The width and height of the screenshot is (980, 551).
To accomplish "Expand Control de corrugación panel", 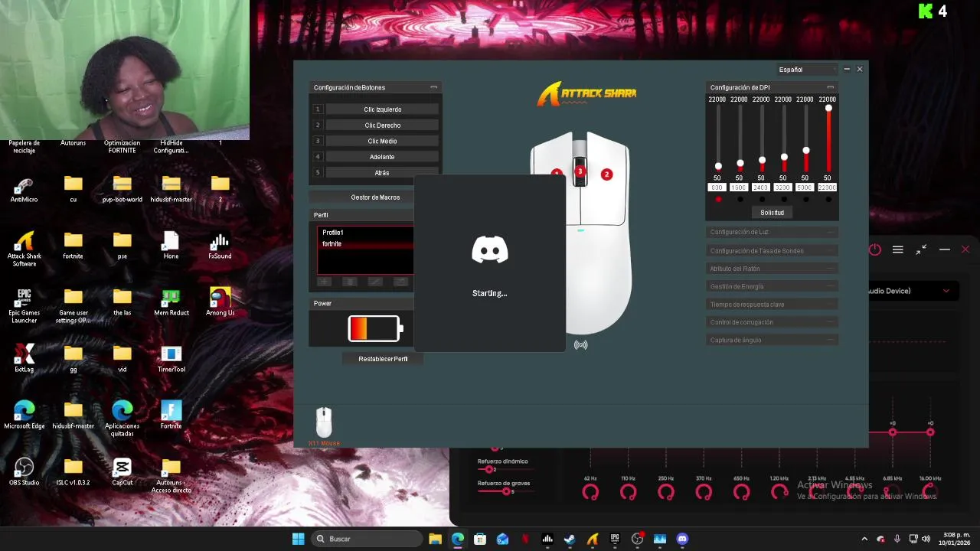I will (772, 322).
